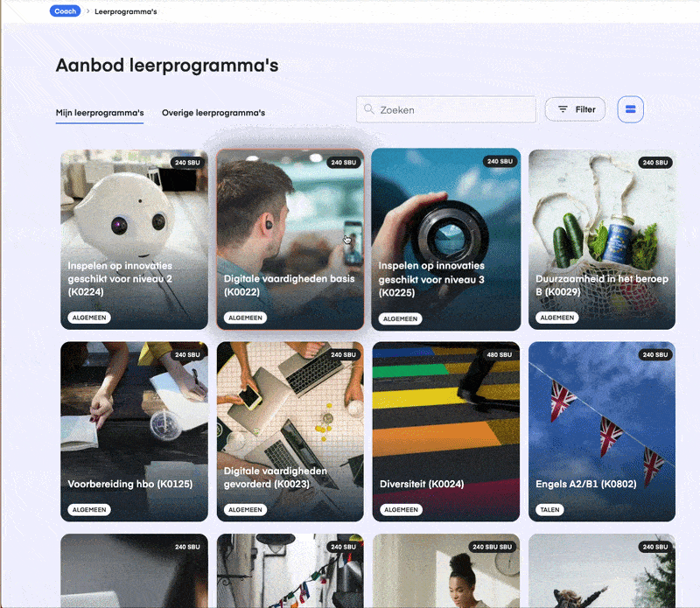Click 480 SBU badge on Diversiteit card
The image size is (700, 608).
(499, 355)
